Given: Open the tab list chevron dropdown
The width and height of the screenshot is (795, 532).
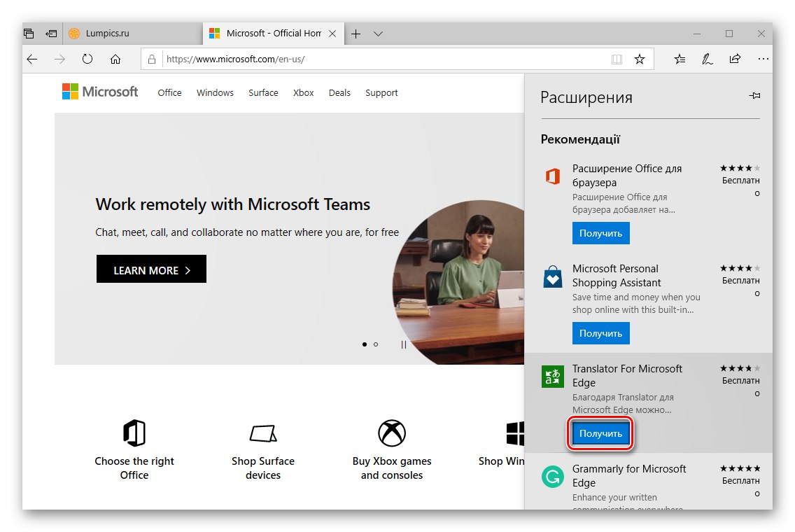Looking at the screenshot, I should tap(378, 33).
